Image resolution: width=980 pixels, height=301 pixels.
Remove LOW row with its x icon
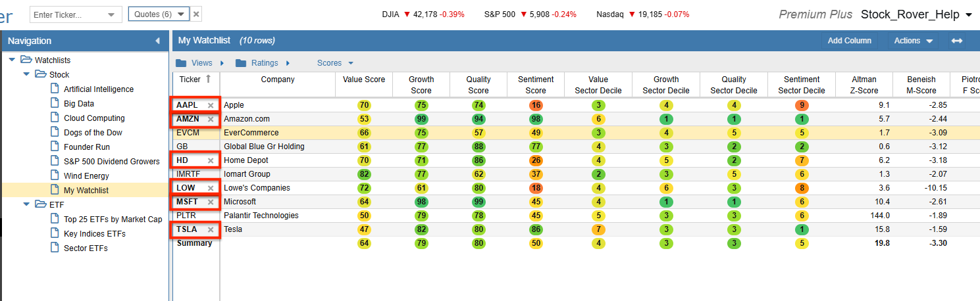(x=211, y=189)
